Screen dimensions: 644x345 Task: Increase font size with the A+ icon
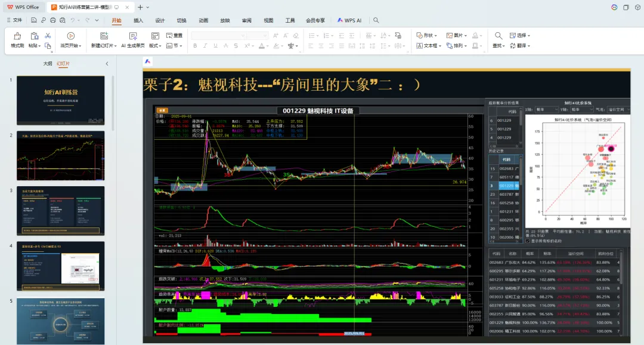(x=275, y=36)
